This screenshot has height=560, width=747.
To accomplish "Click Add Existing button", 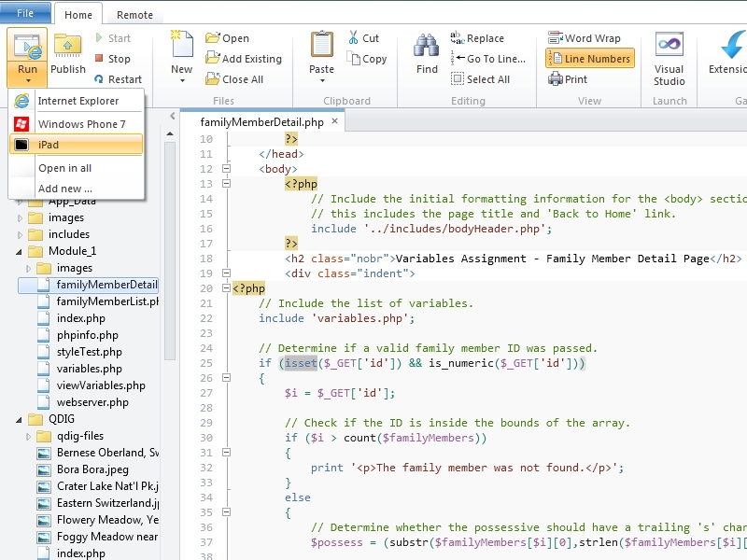I will coord(243,59).
